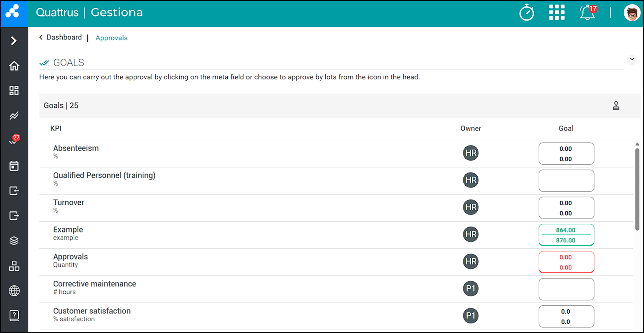Open the user avatar profile
Viewport: 644px width, 333px height.
tap(632, 13)
